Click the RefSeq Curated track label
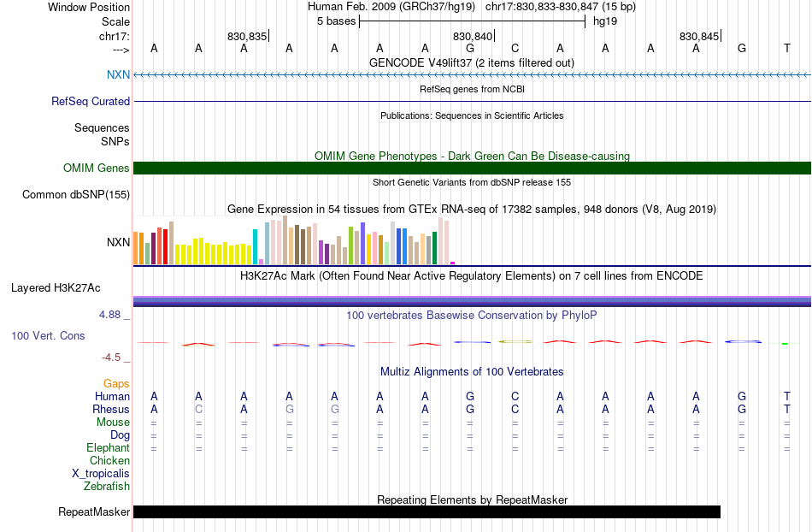Viewport: 812px width, 532px height. (x=90, y=101)
